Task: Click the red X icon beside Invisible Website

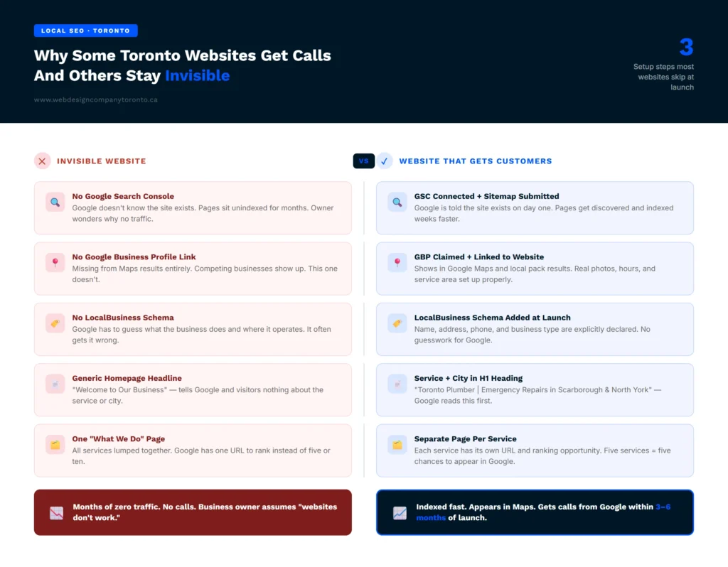Action: (42, 161)
